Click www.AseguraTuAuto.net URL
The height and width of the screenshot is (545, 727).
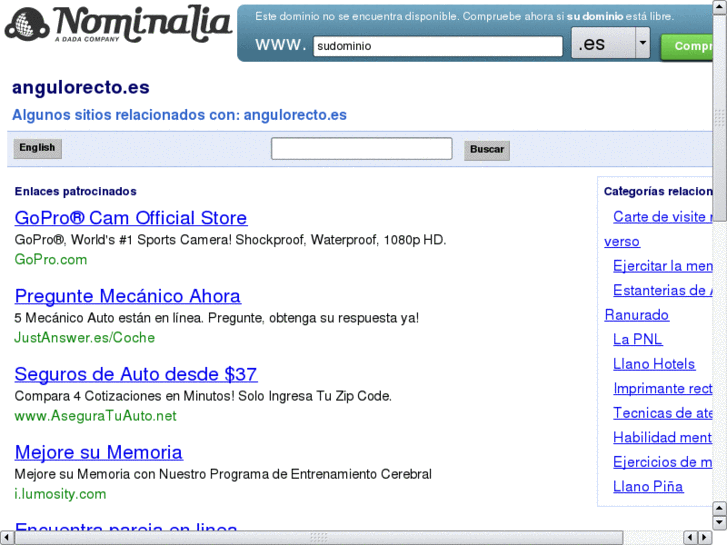tap(95, 416)
